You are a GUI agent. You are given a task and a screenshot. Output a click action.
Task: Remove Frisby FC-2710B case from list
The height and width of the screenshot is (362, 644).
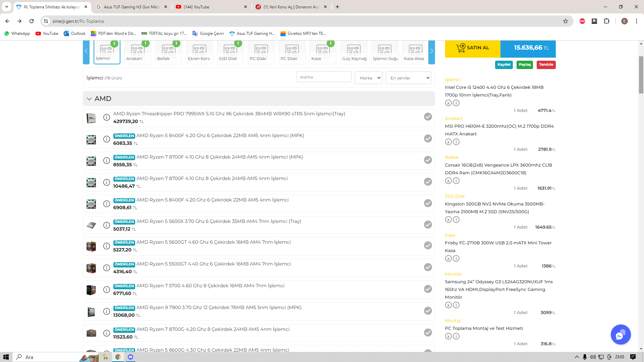pyautogui.click(x=448, y=258)
